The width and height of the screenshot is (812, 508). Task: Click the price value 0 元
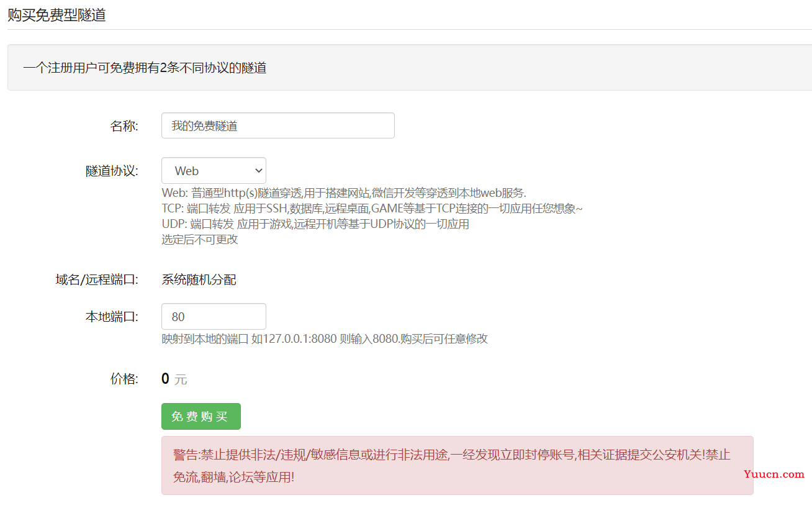[174, 379]
